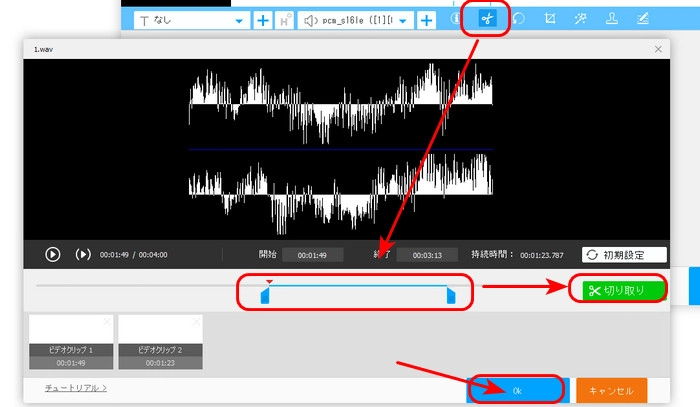This screenshot has height=407, width=700.
Task: Click the watermark stamp icon
Action: [x=612, y=19]
